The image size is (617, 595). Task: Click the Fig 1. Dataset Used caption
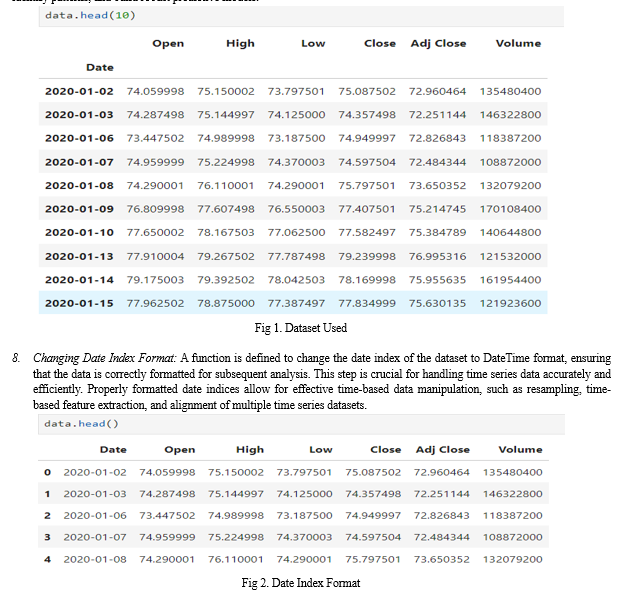point(301,328)
